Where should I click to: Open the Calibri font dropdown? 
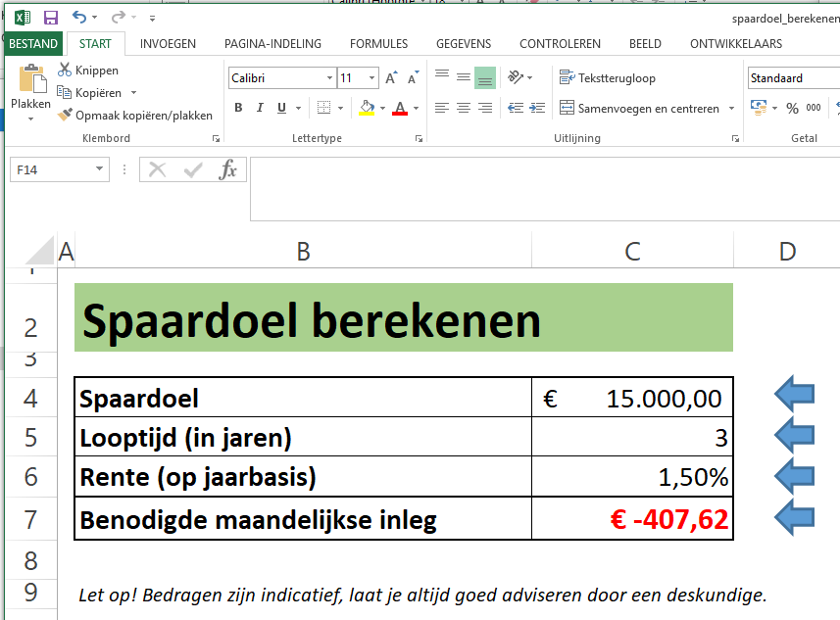327,77
